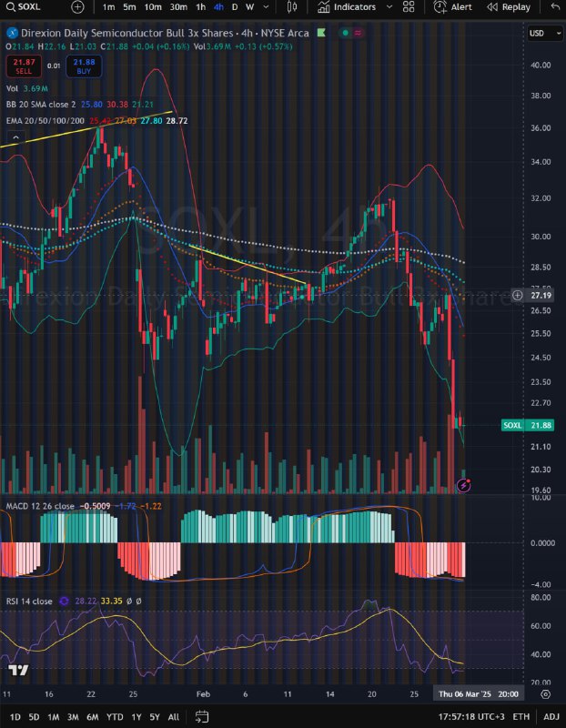The height and width of the screenshot is (728, 566).
Task: Click the TradingView logo watermark icon
Action: pos(18,671)
